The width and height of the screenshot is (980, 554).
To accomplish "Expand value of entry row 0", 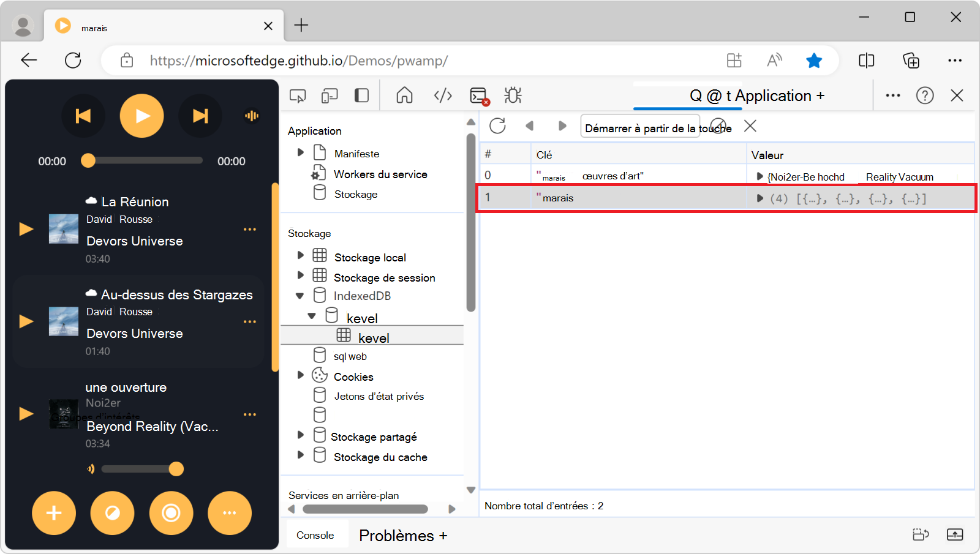I will 760,177.
